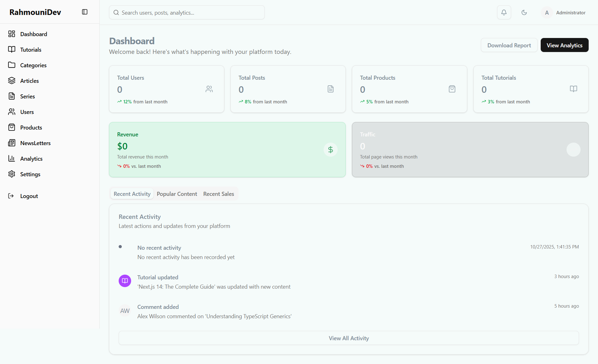598x364 pixels.
Task: Click the Download Report button
Action: [509, 45]
